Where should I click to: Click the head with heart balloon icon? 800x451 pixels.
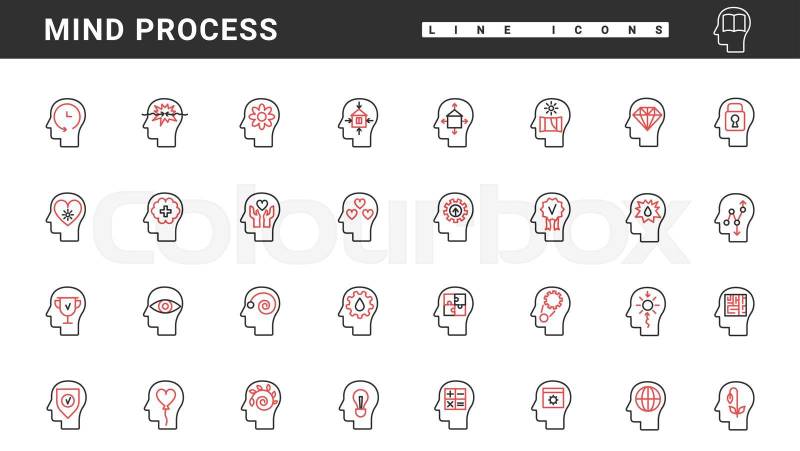163,406
